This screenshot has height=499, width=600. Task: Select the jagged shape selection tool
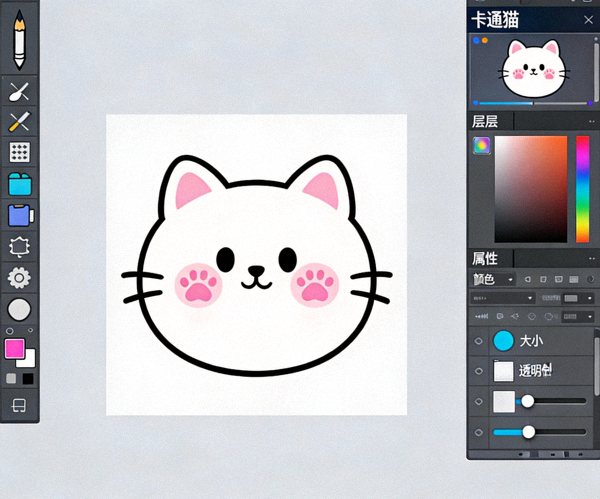click(19, 246)
